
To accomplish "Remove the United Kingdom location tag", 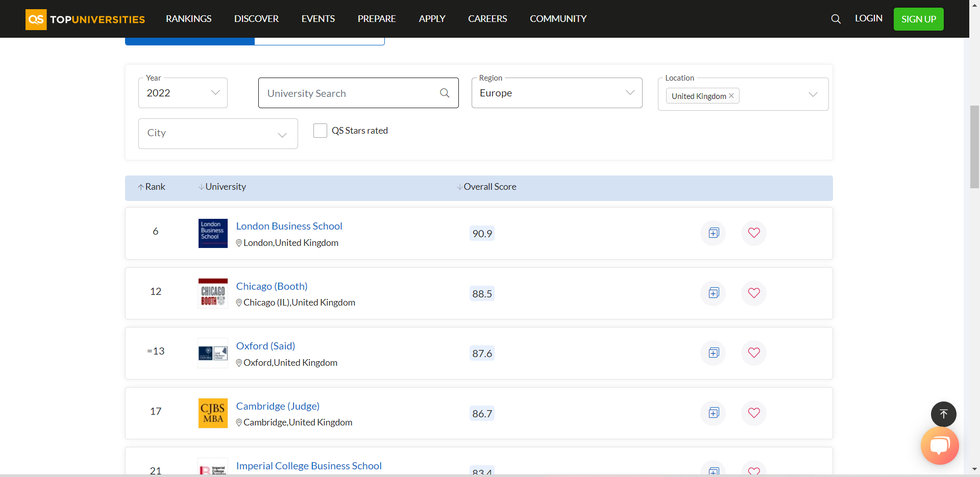I will 731,96.
